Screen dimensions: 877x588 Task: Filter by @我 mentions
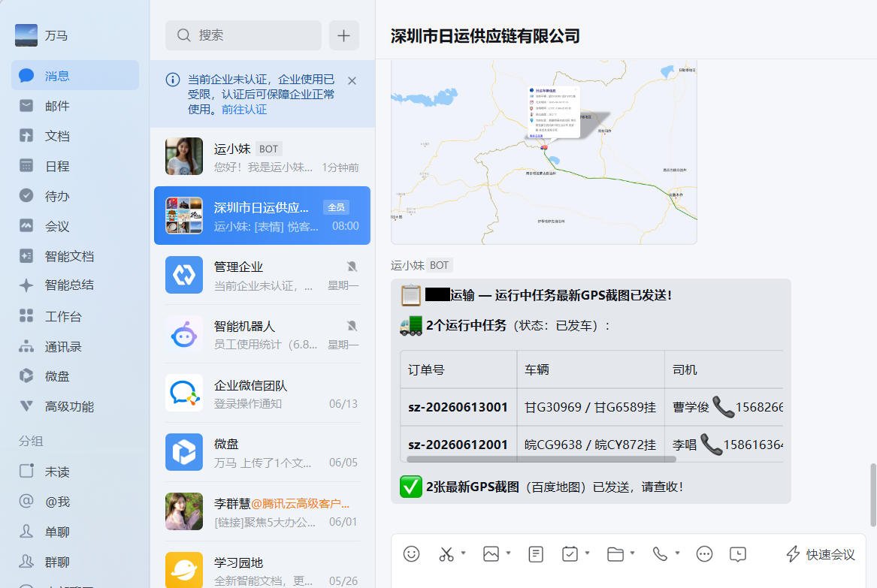tap(75, 502)
